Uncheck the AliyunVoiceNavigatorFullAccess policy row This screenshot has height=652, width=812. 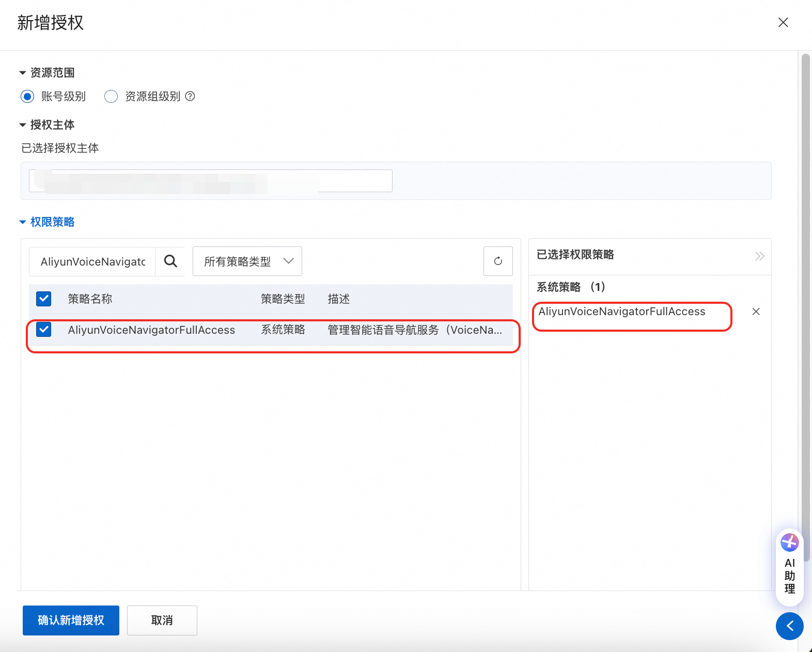coord(44,330)
